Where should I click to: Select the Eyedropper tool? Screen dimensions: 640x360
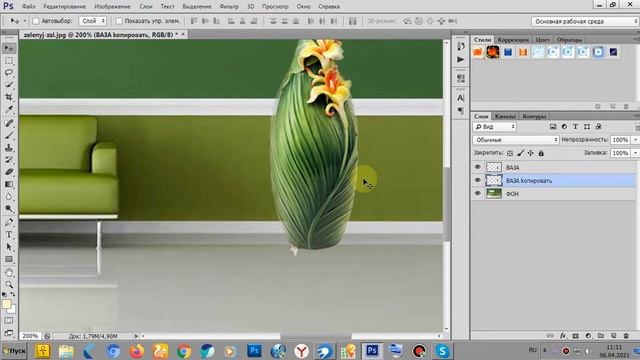(x=9, y=109)
